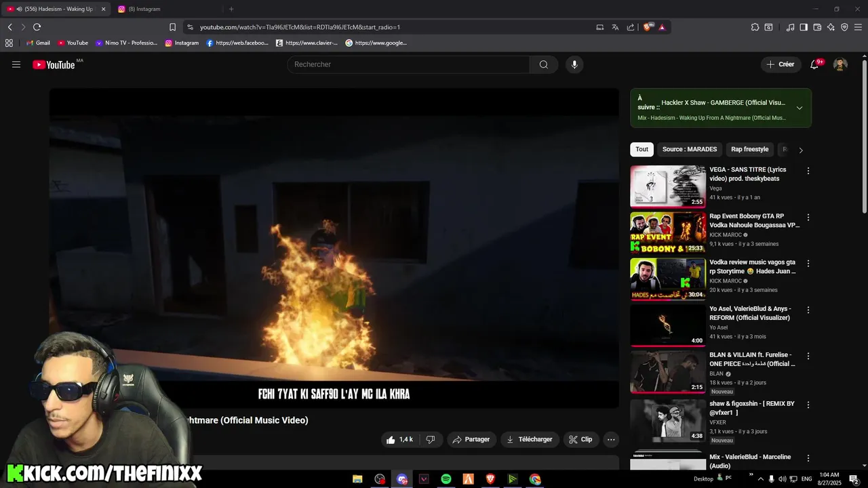Open Gmail bookmark

(38, 43)
